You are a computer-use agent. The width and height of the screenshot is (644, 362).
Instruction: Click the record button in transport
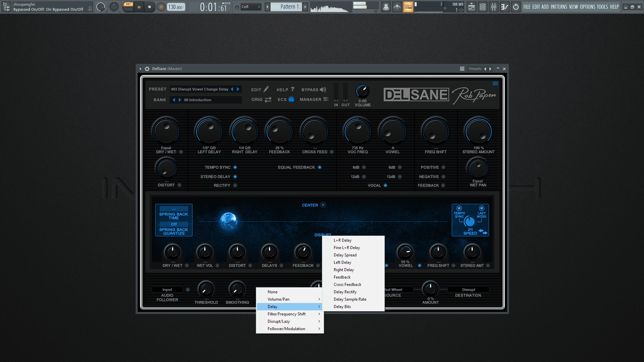tap(161, 7)
